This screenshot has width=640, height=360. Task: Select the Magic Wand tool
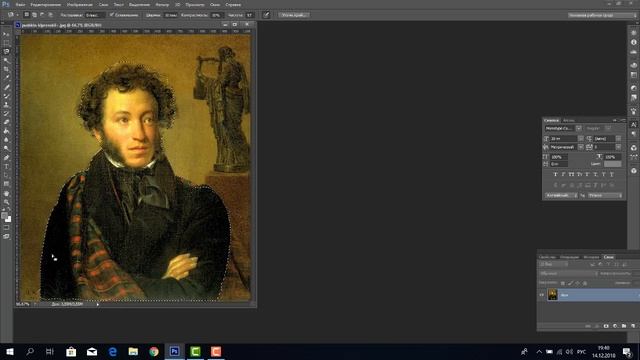tap(6, 60)
